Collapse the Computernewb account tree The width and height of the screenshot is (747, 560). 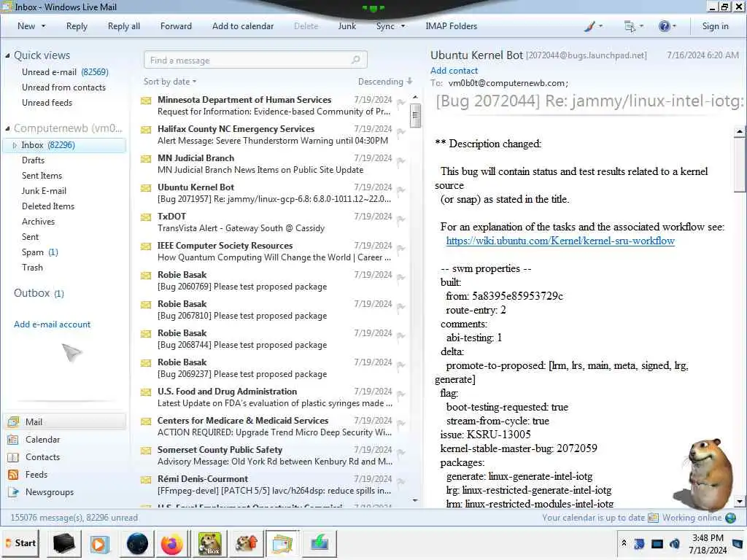tap(7, 128)
